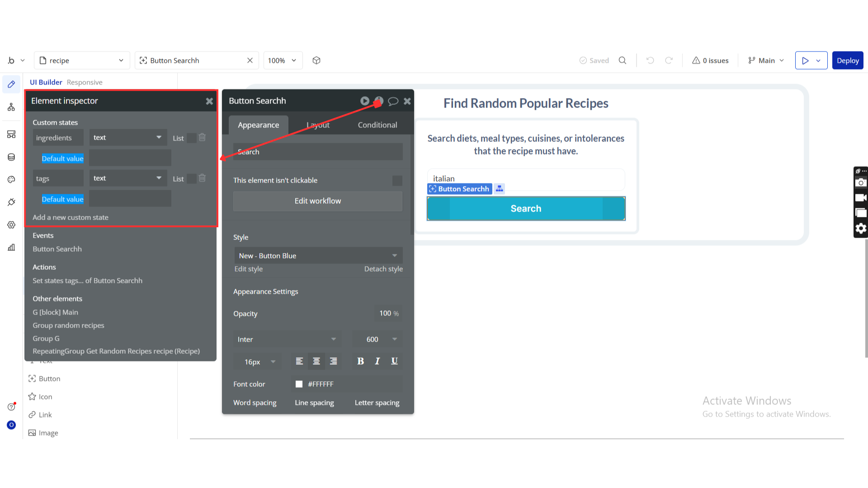Open the Inter font family dropdown
The image size is (868, 488).
click(x=287, y=339)
